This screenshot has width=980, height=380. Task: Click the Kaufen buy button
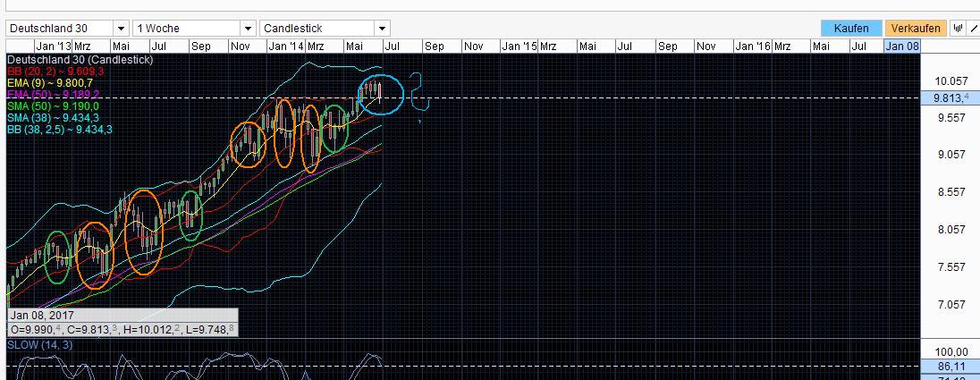click(x=850, y=29)
